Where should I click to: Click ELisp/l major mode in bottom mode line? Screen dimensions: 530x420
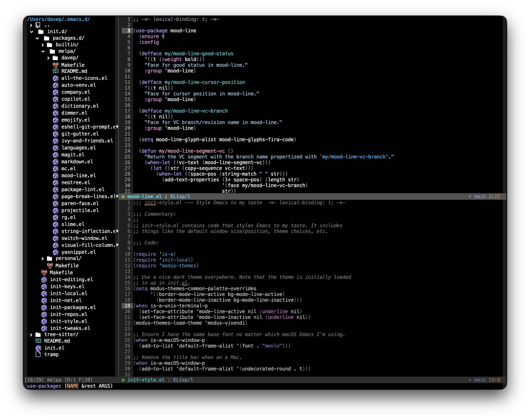pyautogui.click(x=183, y=380)
